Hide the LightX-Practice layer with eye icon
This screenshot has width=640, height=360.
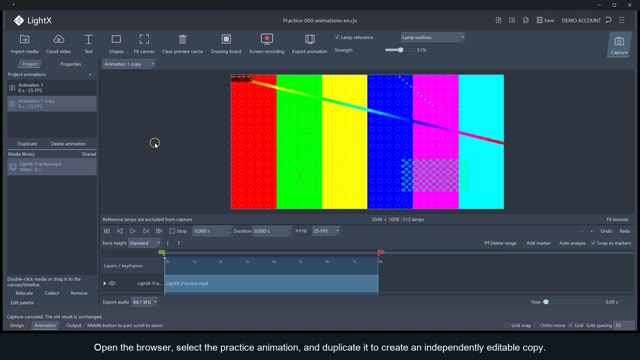(112, 283)
